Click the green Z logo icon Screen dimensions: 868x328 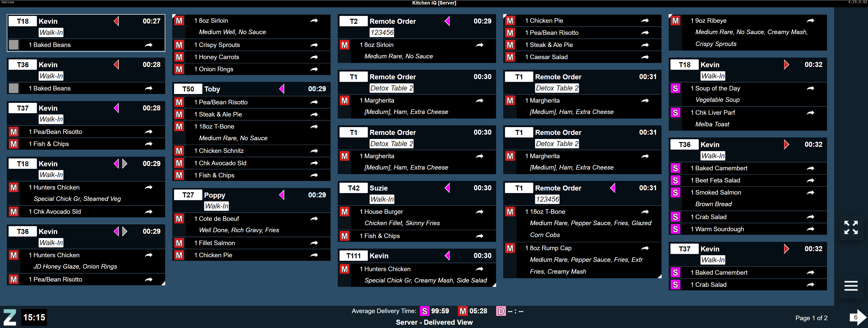coord(10,317)
